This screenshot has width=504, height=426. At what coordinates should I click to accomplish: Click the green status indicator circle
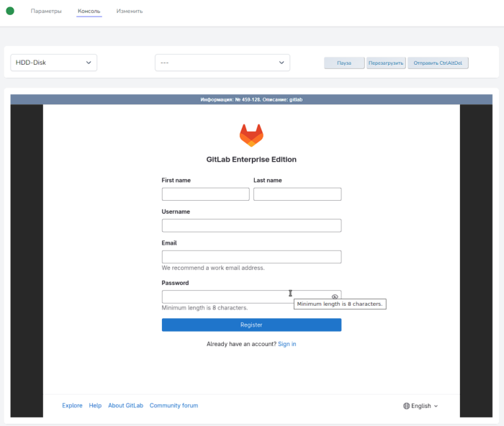10,11
